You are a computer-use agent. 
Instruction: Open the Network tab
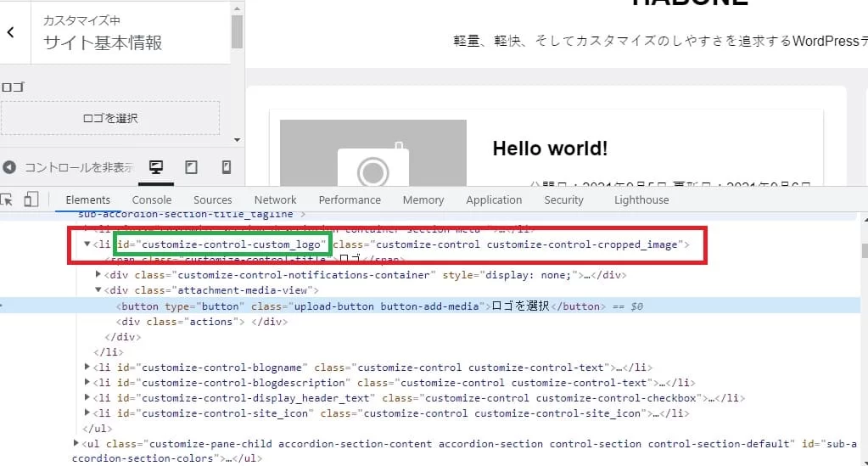click(275, 200)
